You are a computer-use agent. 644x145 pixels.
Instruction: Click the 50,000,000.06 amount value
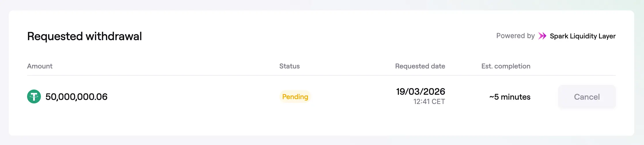coord(76,97)
